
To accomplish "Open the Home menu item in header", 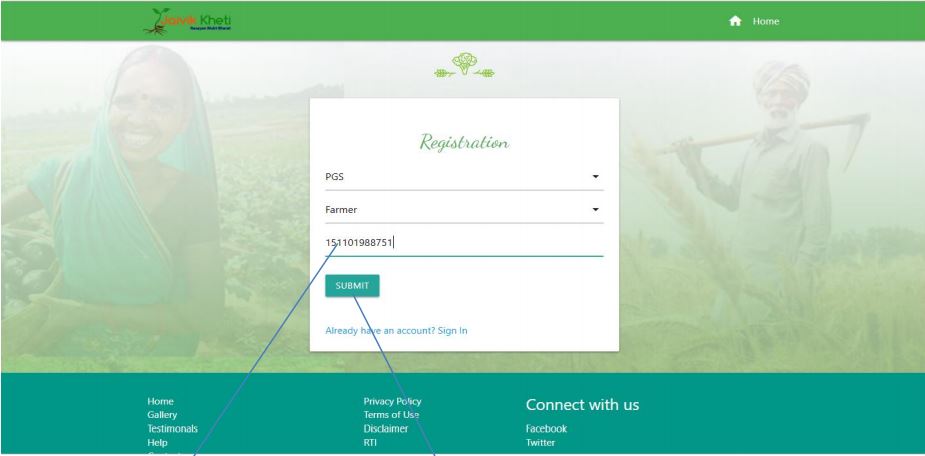I will (766, 21).
